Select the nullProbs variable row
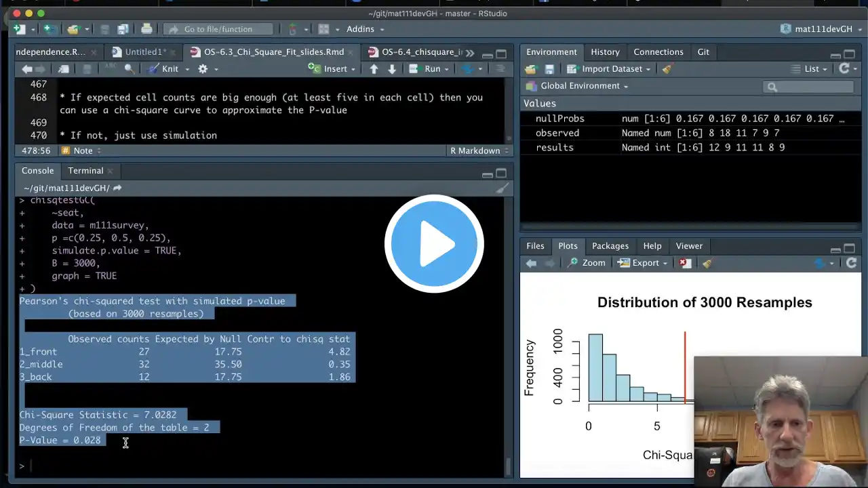Image resolution: width=868 pixels, height=488 pixels. [691, 119]
